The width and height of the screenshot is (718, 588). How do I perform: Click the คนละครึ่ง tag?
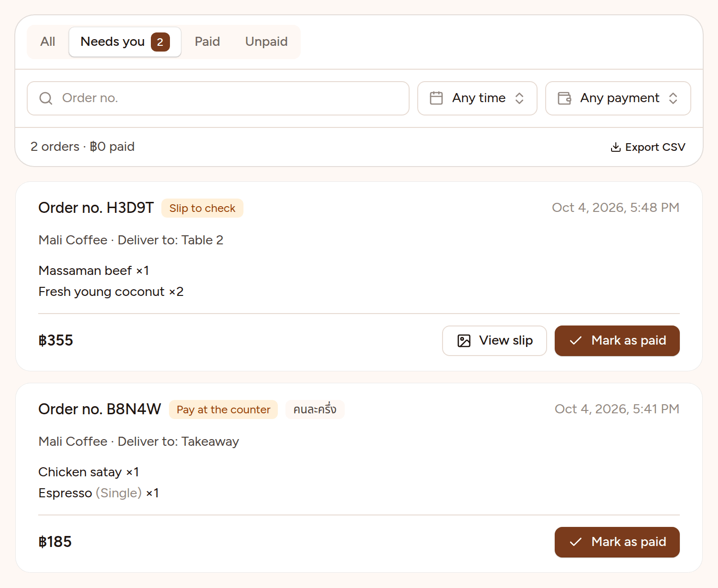(x=315, y=409)
